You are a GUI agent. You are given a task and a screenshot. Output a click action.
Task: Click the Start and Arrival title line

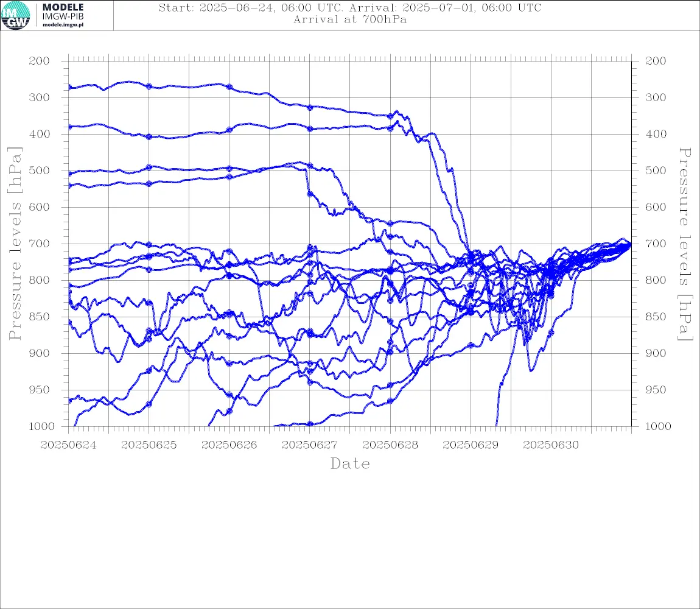click(350, 7)
